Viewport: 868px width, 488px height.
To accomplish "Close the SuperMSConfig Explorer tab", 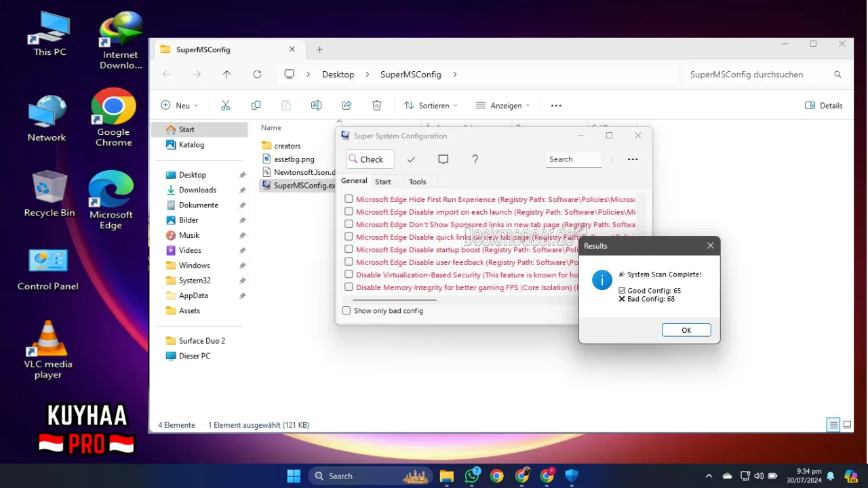I will (x=292, y=49).
